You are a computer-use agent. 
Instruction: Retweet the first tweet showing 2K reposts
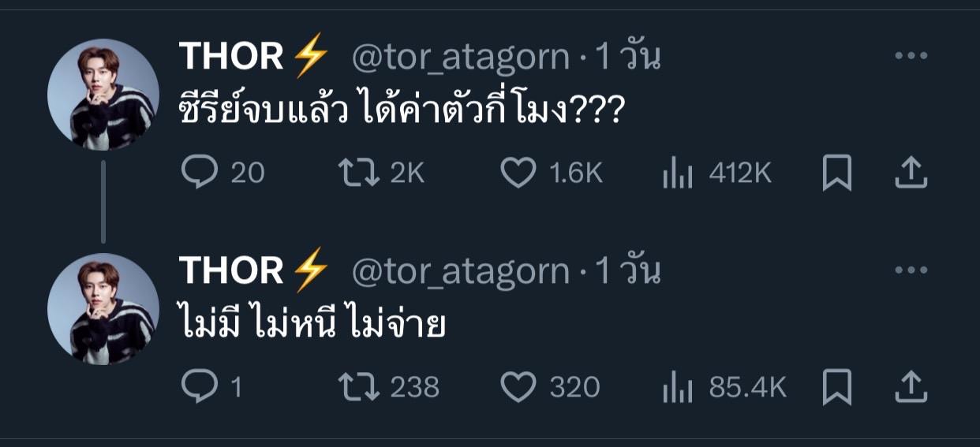tap(359, 173)
